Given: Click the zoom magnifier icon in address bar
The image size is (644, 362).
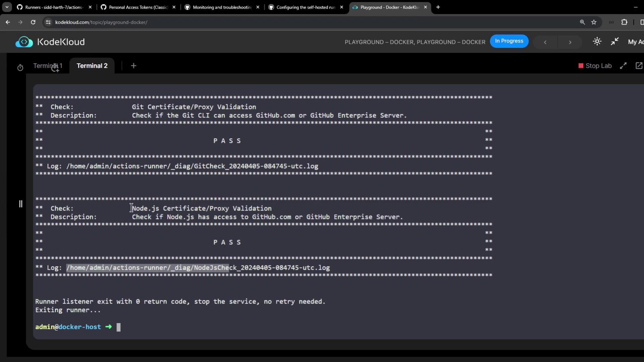Looking at the screenshot, I should (582, 22).
